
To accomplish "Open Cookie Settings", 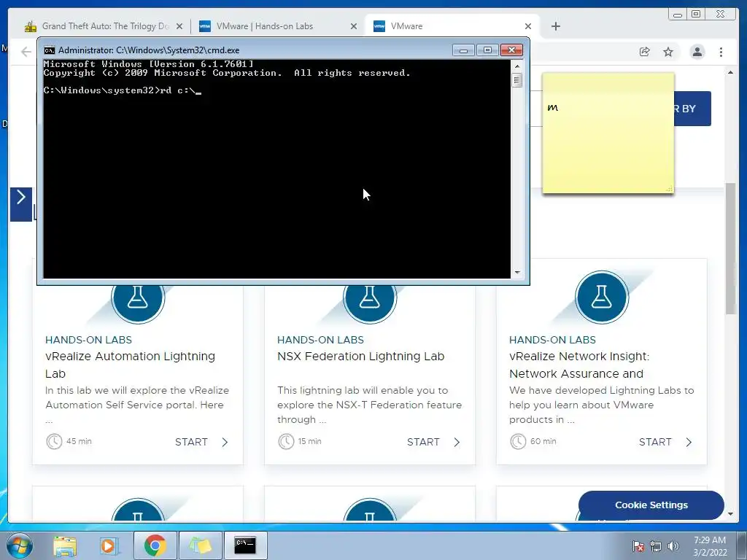I will [x=651, y=505].
